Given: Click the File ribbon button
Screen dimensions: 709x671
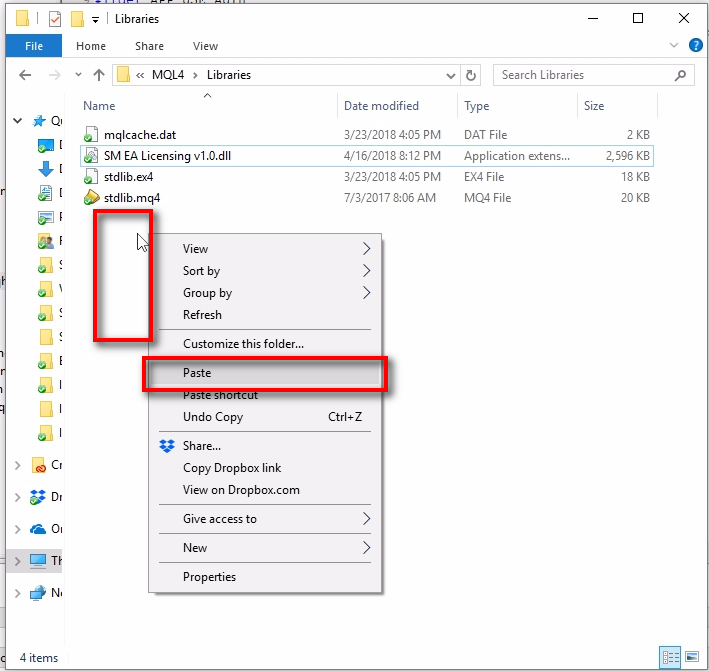Looking at the screenshot, I should click(x=34, y=46).
